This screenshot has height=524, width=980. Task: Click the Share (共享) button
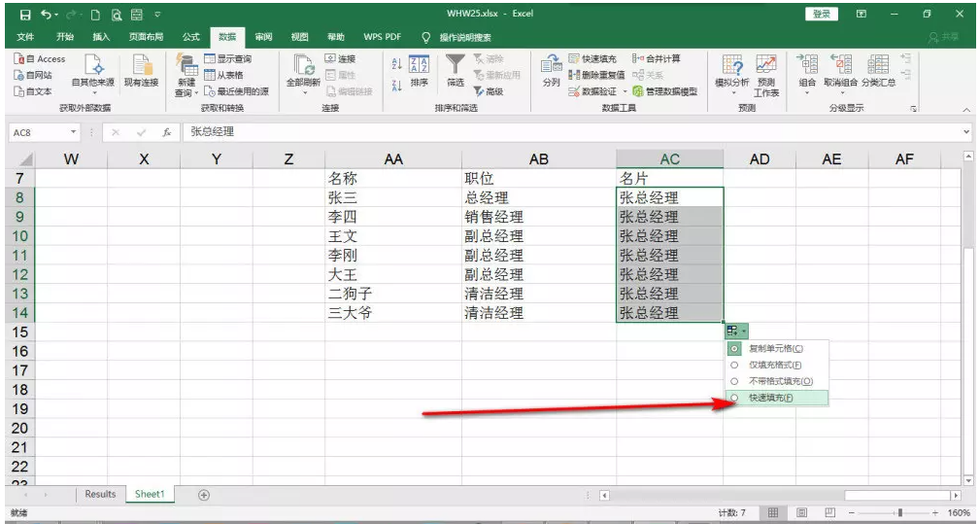[x=944, y=37]
